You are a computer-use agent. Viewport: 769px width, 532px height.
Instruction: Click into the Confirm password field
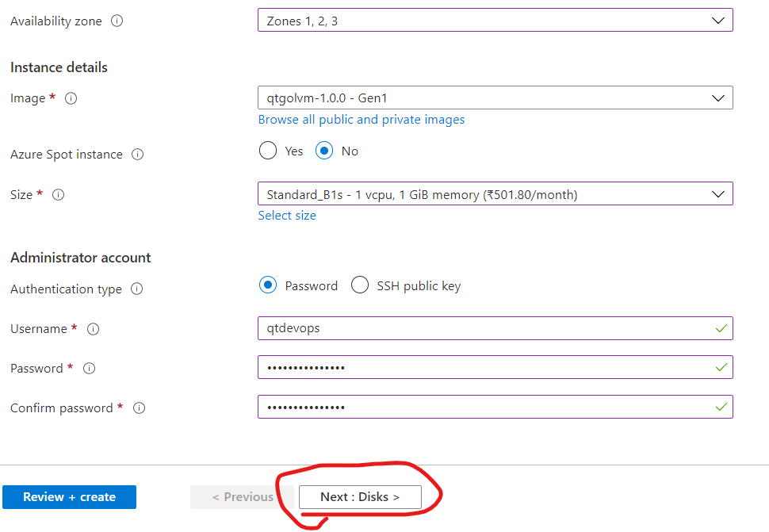[495, 407]
